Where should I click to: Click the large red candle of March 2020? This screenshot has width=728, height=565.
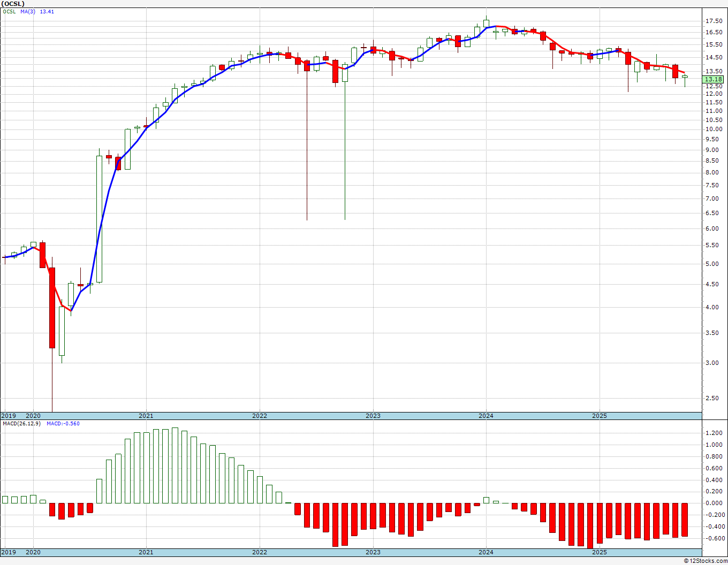52,308
